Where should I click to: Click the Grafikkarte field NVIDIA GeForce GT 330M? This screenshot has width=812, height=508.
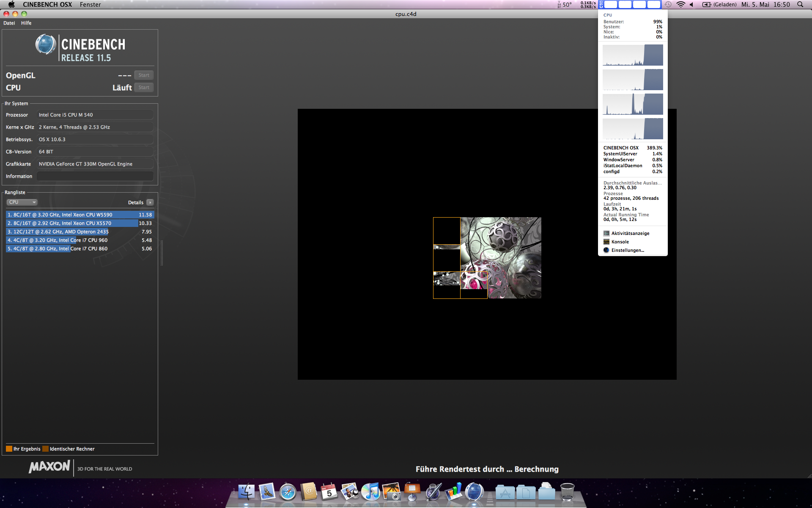[95, 164]
